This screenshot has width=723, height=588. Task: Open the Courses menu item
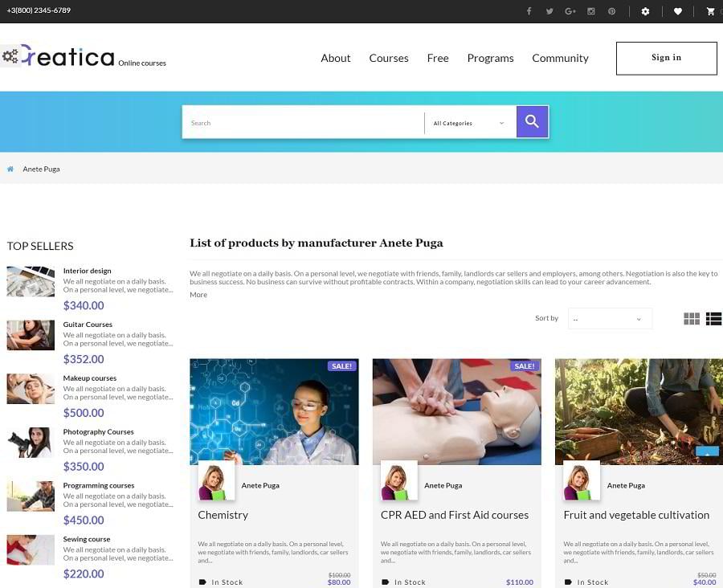[x=389, y=58]
